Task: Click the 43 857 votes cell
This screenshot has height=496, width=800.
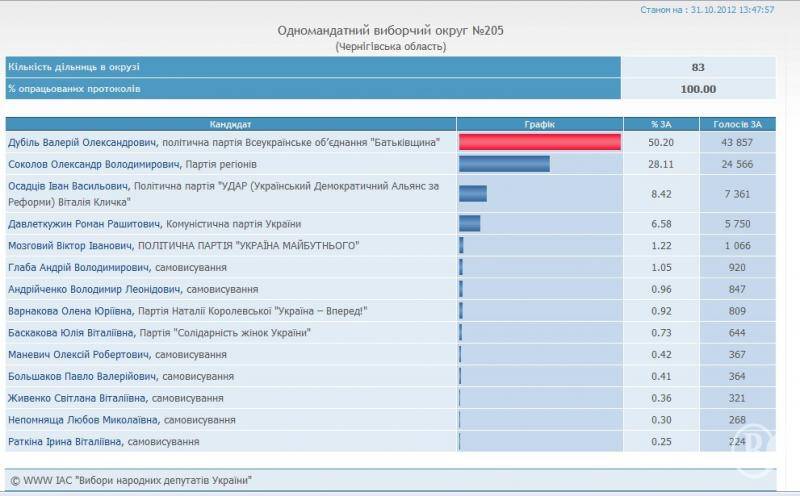Action: [737, 143]
